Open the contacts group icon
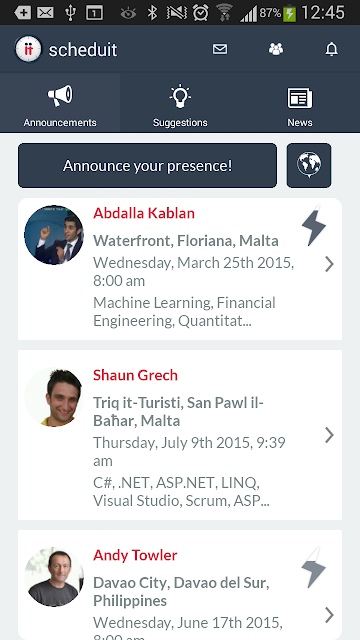This screenshot has width=360, height=640. click(276, 49)
